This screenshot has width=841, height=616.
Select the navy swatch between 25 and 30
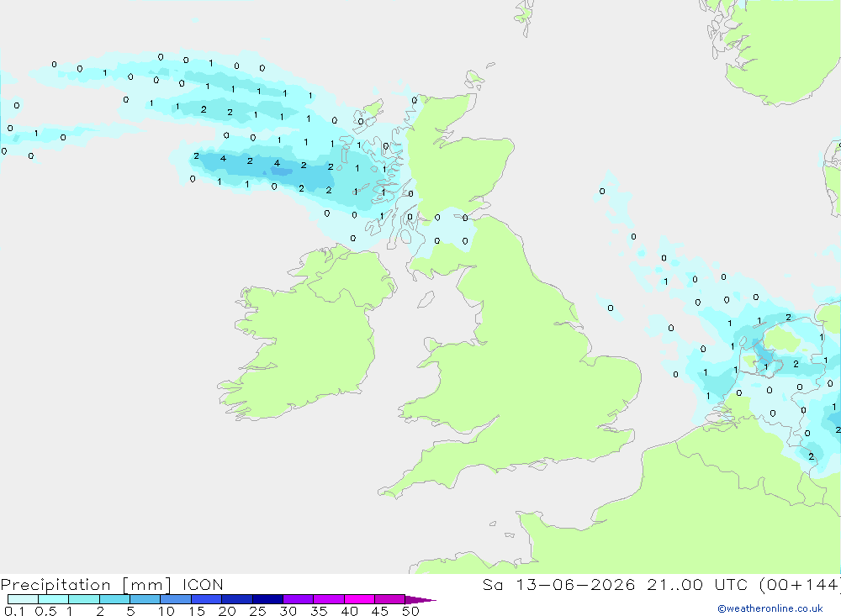(267, 599)
